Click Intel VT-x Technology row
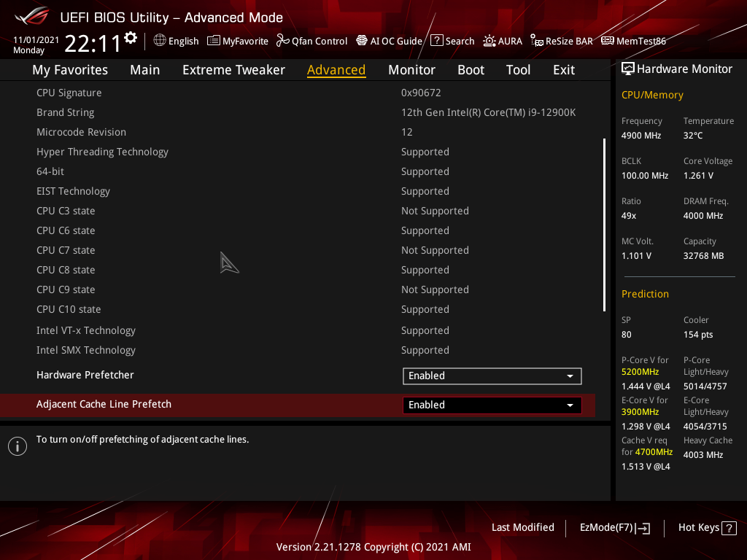This screenshot has width=747, height=560. click(298, 330)
